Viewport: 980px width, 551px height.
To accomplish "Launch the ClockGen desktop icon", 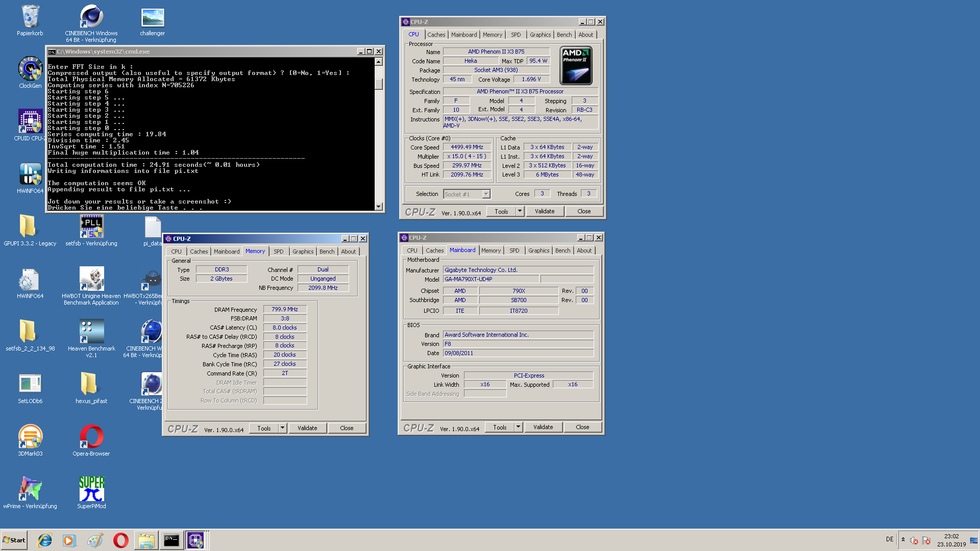I will click(30, 72).
